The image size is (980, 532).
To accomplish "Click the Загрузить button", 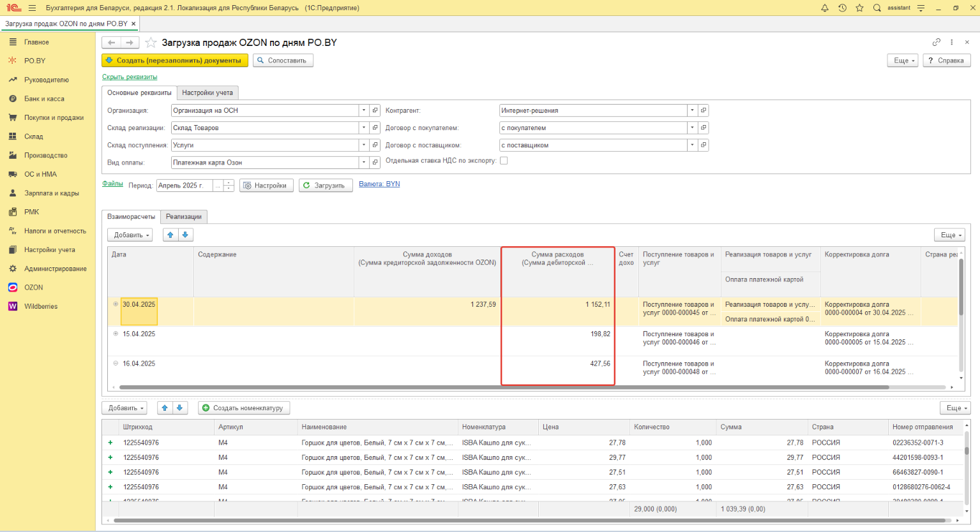I will click(x=326, y=186).
